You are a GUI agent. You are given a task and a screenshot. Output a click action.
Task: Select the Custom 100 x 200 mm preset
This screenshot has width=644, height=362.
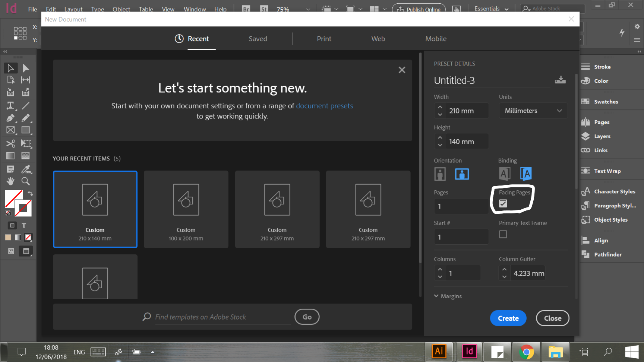(x=186, y=209)
